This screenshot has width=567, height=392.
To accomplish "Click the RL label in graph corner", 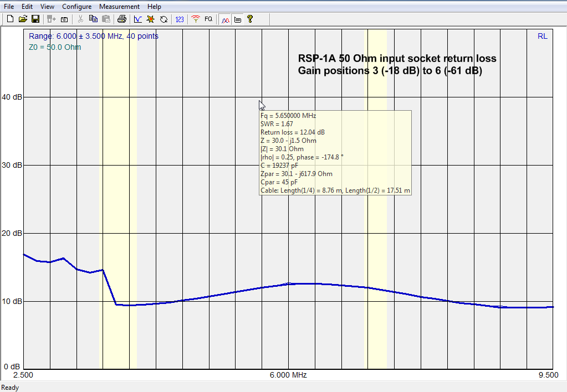I will coord(543,36).
